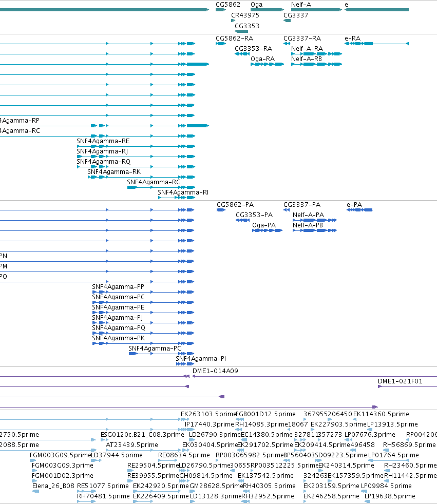
Task: Select the Elena_26_B08 EST label
Action: [x=53, y=486]
